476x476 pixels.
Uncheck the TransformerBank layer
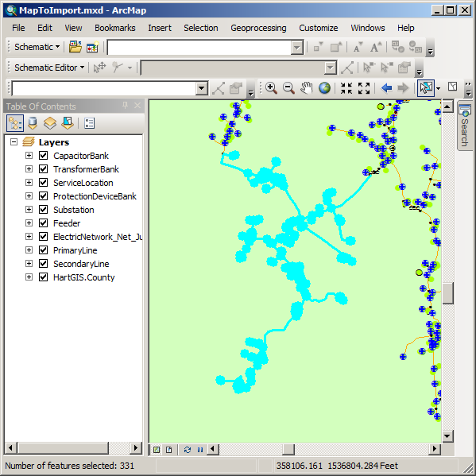coord(43,169)
